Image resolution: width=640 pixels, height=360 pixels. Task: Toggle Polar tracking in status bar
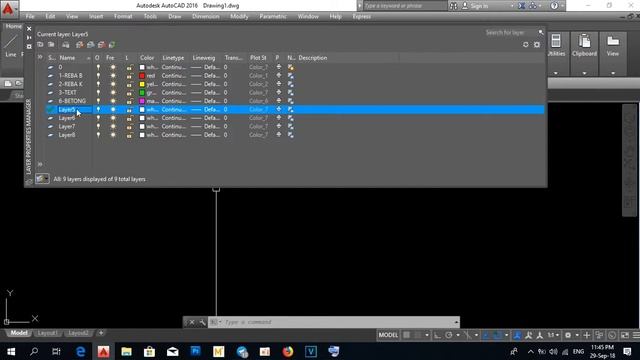click(449, 335)
